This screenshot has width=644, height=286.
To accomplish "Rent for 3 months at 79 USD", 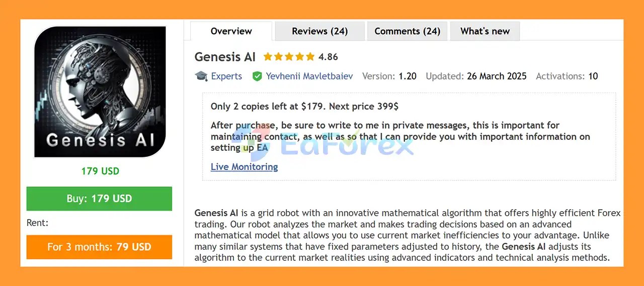I will pos(99,247).
